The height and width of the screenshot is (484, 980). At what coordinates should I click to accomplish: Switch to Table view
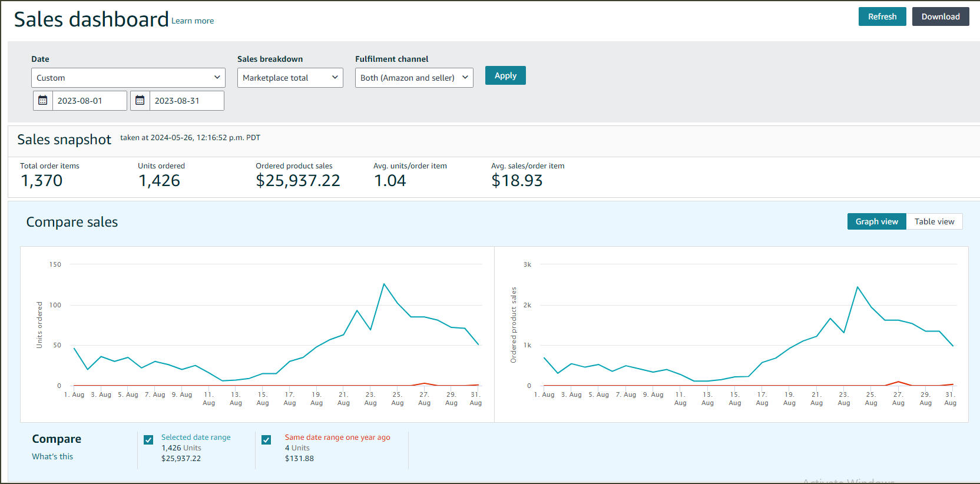tap(934, 221)
